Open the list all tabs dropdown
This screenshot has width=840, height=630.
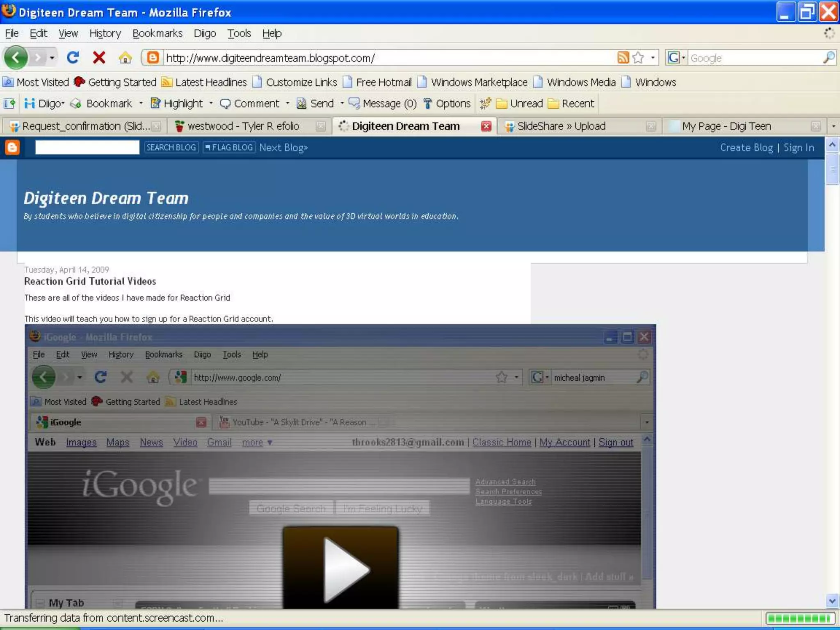click(x=833, y=126)
